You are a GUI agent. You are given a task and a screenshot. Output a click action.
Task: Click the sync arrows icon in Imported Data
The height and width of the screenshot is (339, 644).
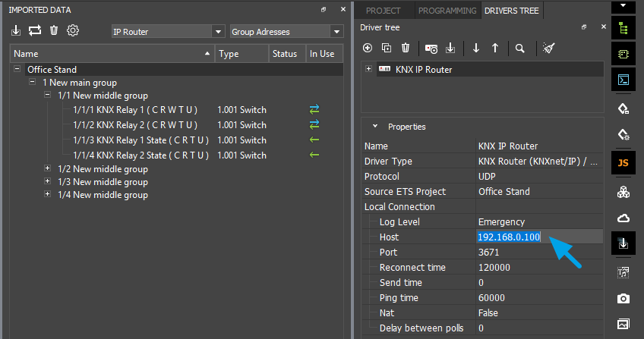(35, 31)
